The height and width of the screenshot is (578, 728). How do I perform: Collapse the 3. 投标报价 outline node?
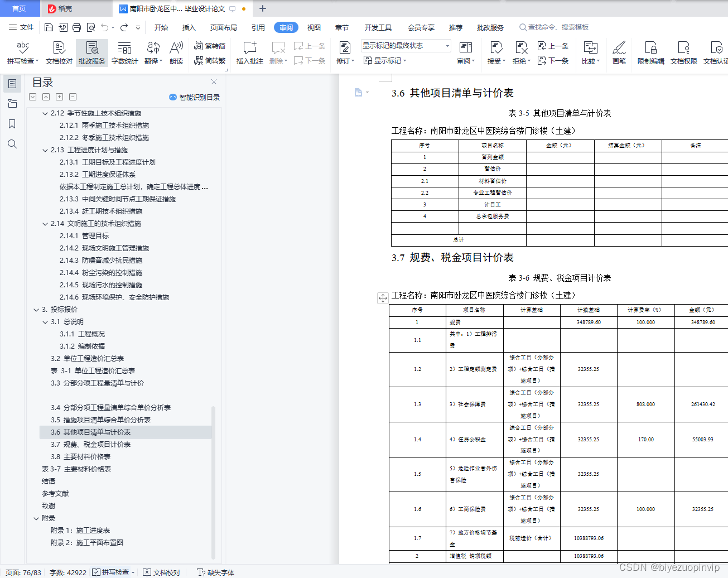[x=36, y=310]
